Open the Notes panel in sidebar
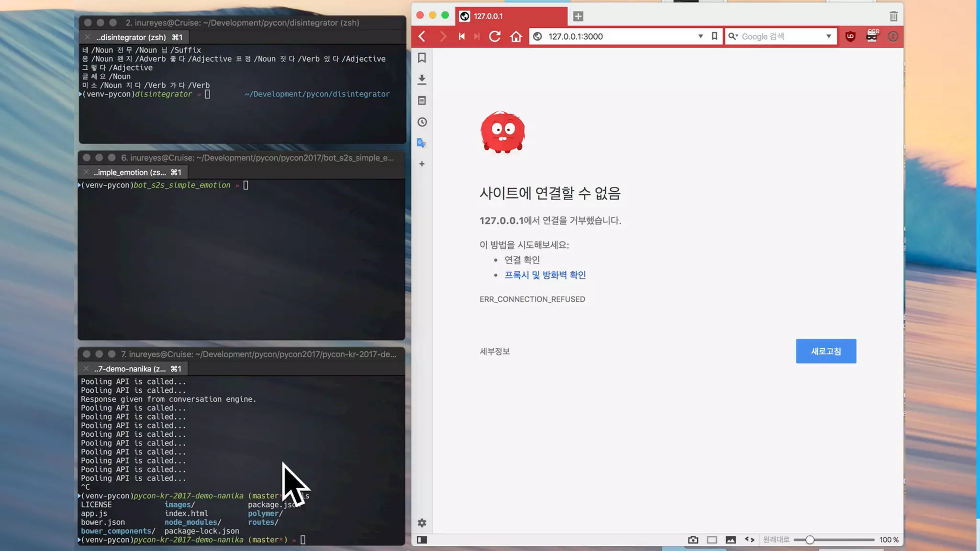This screenshot has width=980, height=551. coord(422,100)
